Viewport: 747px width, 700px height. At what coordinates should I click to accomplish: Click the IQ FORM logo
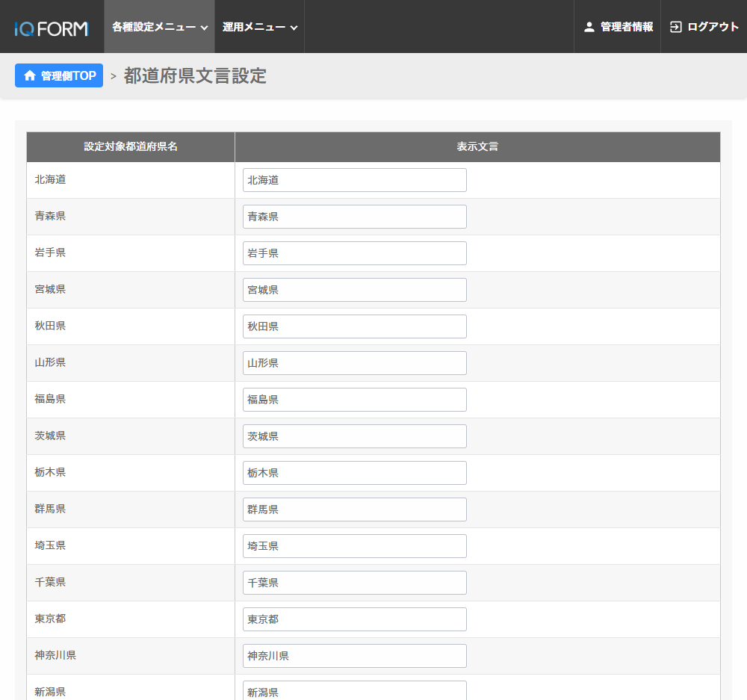(51, 28)
